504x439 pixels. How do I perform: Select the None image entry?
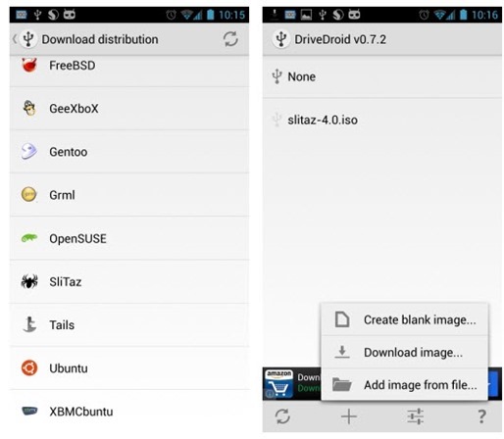[x=382, y=76]
